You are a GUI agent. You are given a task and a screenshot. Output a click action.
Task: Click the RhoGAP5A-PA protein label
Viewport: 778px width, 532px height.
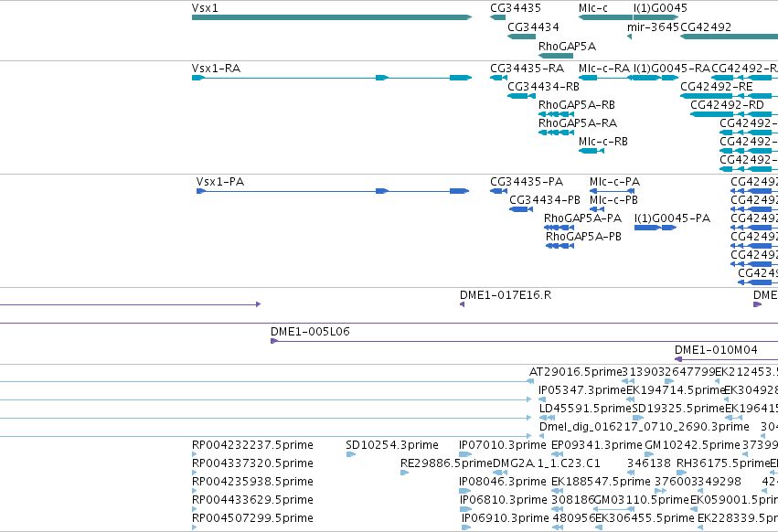pyautogui.click(x=582, y=218)
